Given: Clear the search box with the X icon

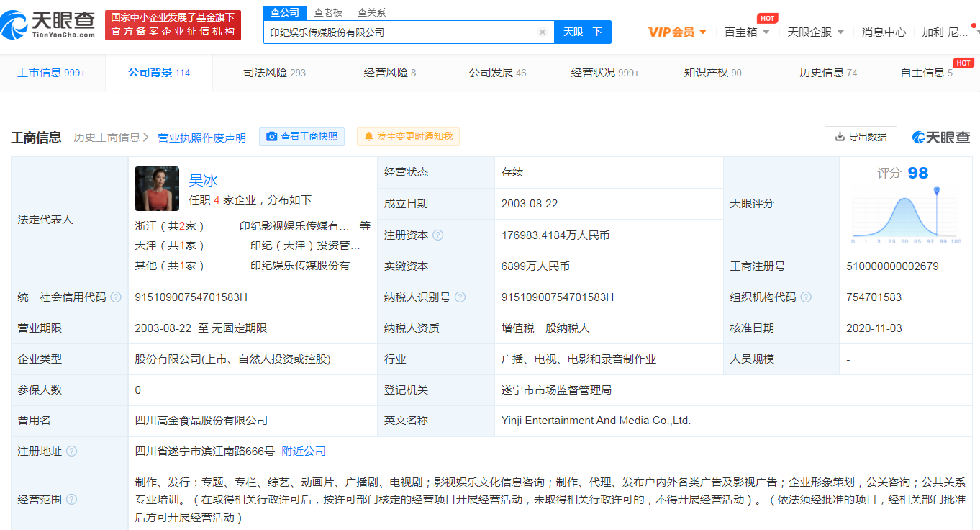Looking at the screenshot, I should (543, 32).
